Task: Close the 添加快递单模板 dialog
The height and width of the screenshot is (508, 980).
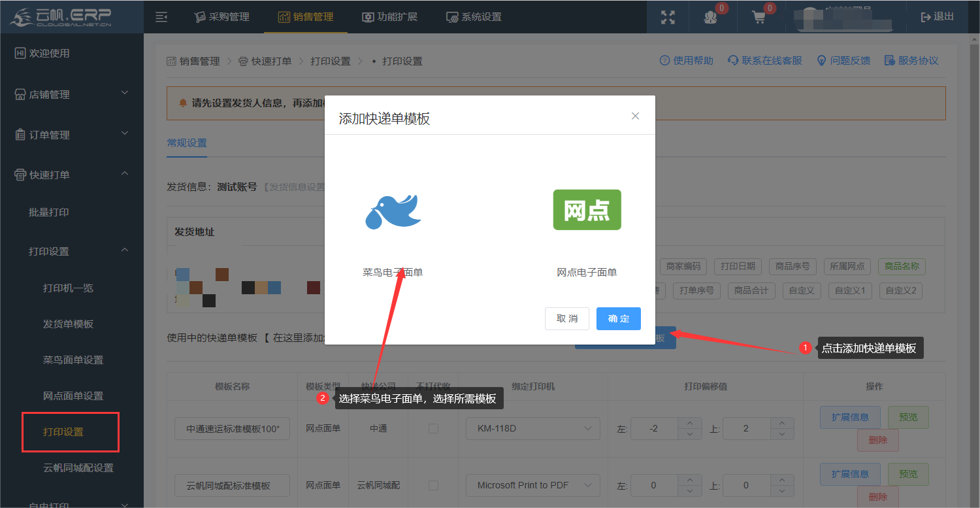Action: (x=635, y=116)
